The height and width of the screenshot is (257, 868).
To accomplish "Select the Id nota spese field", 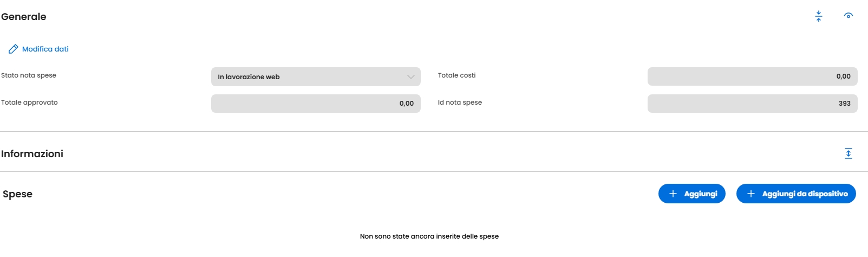I will [x=752, y=104].
